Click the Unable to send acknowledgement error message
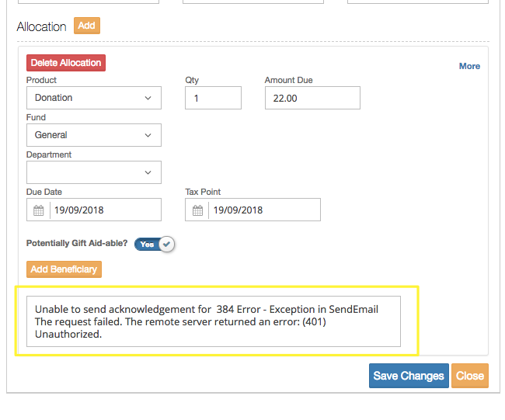The image size is (505, 420). (x=213, y=321)
